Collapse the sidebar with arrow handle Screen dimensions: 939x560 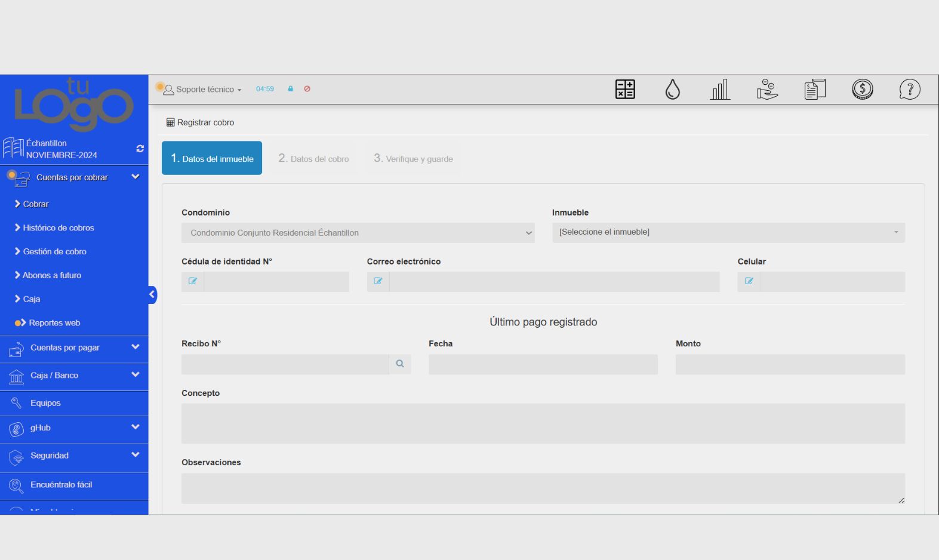pos(152,294)
